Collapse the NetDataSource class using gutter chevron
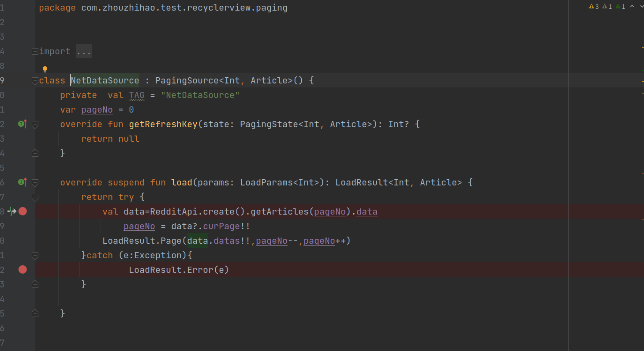This screenshot has width=644, height=351. (x=35, y=80)
